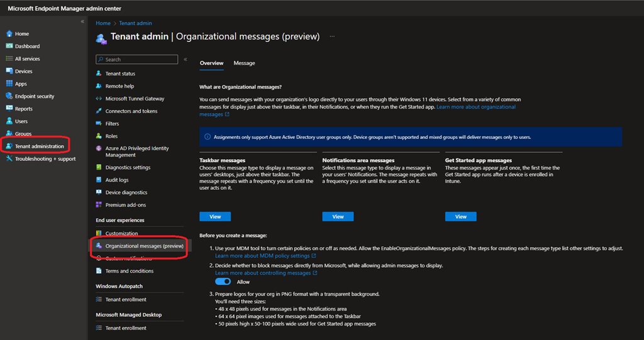Collapse the left navigation with double chevron
Image resolution: width=644 pixels, height=340 pixels.
point(82,22)
